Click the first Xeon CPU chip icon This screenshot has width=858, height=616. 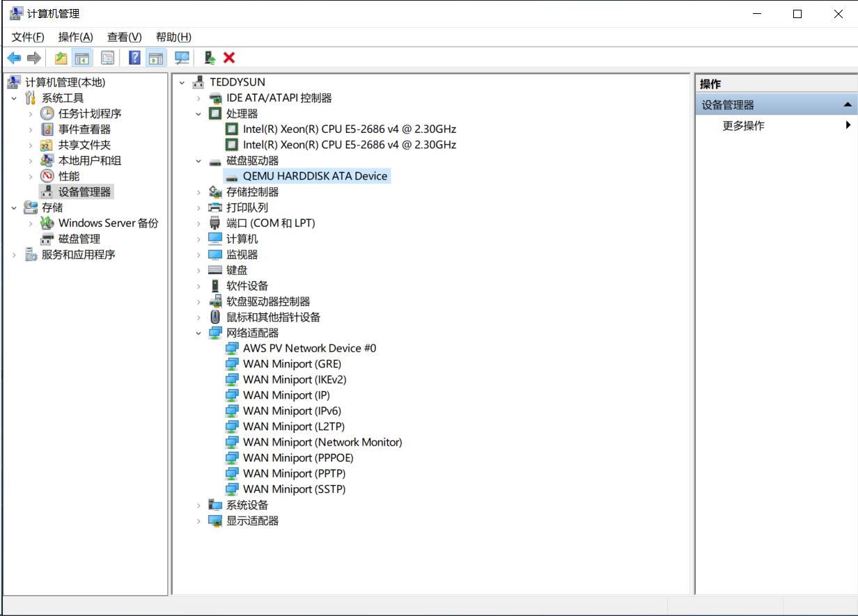pyautogui.click(x=232, y=129)
